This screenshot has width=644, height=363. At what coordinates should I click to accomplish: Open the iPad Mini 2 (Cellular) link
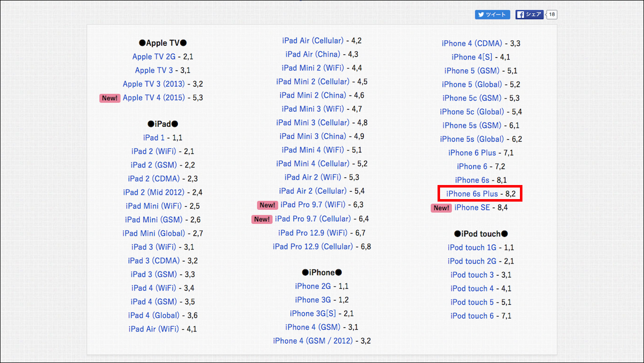(x=312, y=81)
